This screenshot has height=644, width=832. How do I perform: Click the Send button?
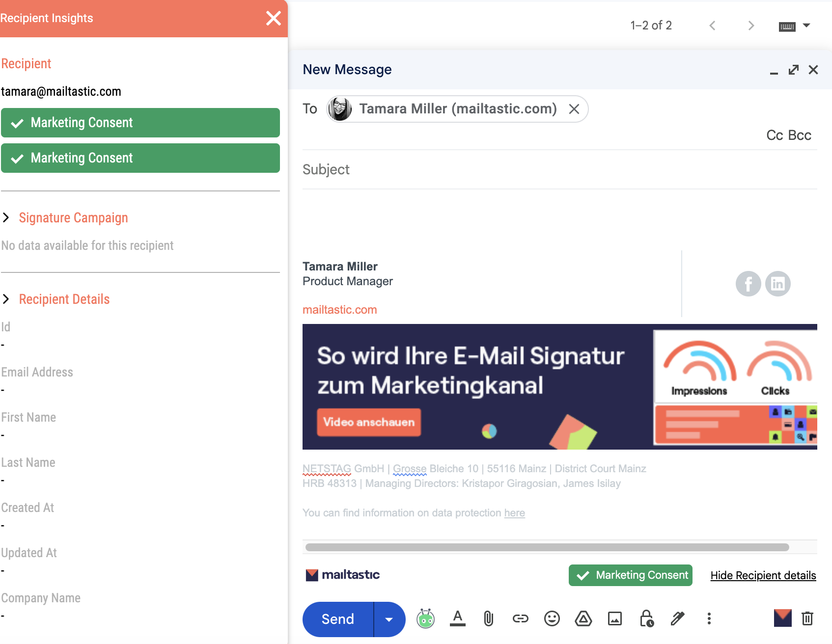tap(338, 619)
